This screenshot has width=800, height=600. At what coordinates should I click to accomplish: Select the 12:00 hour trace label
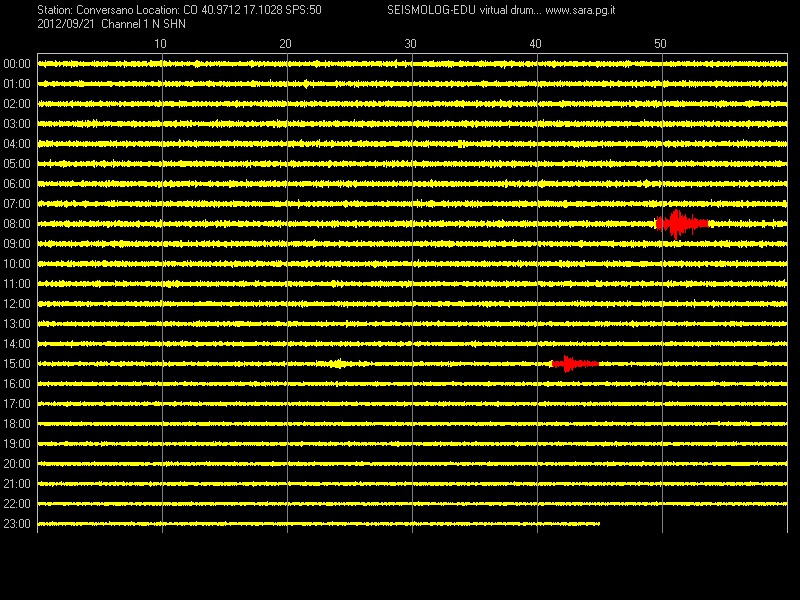coord(17,304)
